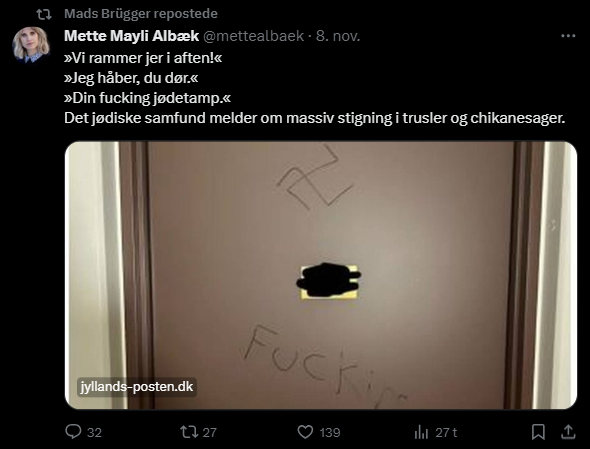590x449 pixels.
Task: Click 'Mads Brügger repostede' label
Action: point(141,14)
